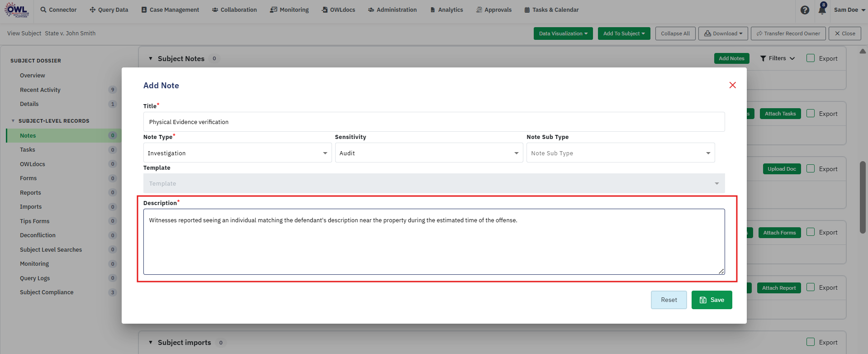The image size is (868, 354).
Task: Collapse Subject-Level Records tree group
Action: [13, 121]
